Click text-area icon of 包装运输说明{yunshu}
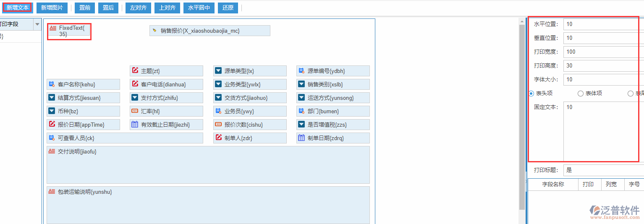The image size is (644, 224). [x=52, y=191]
